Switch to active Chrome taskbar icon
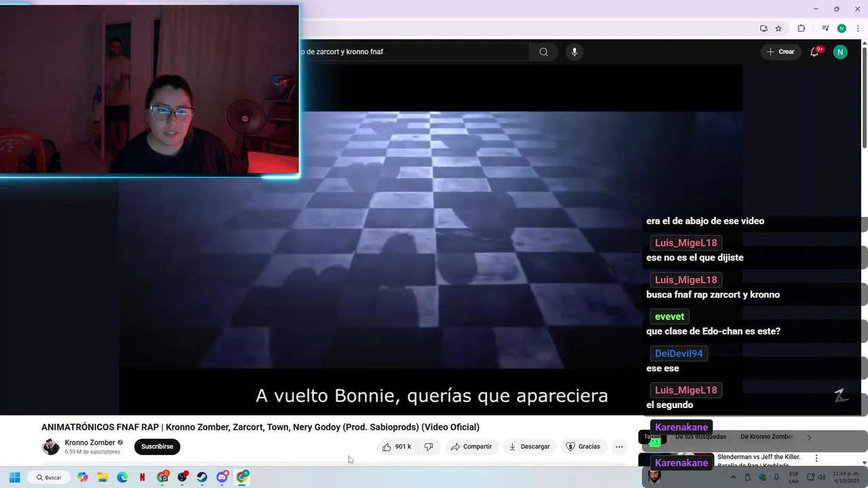 click(242, 477)
